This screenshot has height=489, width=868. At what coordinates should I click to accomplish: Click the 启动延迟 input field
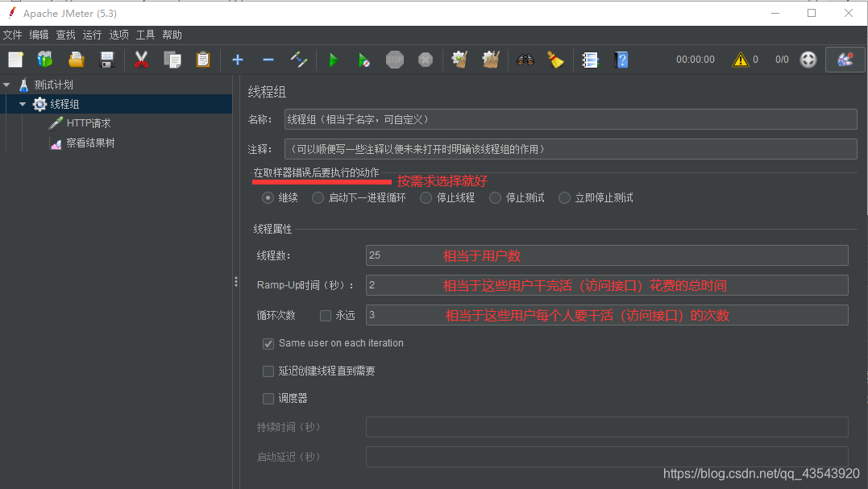607,457
